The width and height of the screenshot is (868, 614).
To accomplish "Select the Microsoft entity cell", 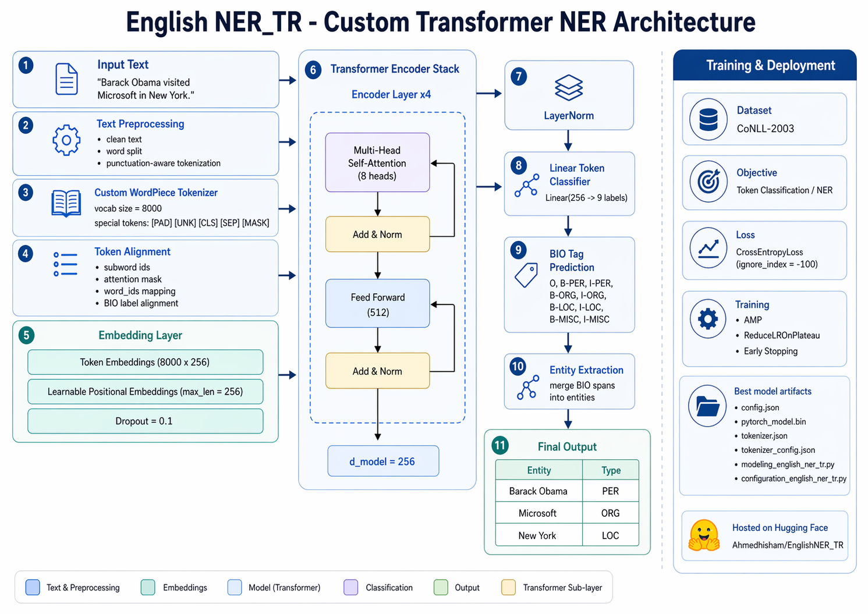I will pos(538,513).
